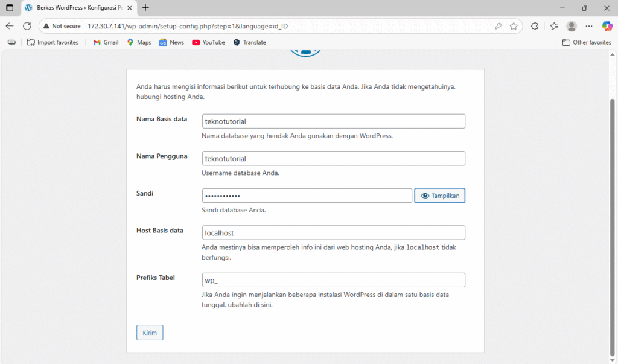The width and height of the screenshot is (618, 364).
Task: Click the Host Basis data label
Action: [x=159, y=231]
